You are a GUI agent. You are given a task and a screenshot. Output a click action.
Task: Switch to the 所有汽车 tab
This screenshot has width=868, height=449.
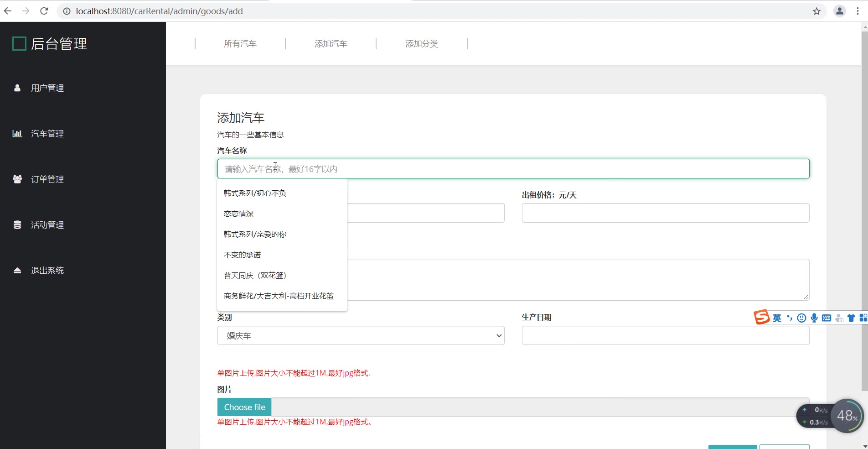(x=240, y=44)
